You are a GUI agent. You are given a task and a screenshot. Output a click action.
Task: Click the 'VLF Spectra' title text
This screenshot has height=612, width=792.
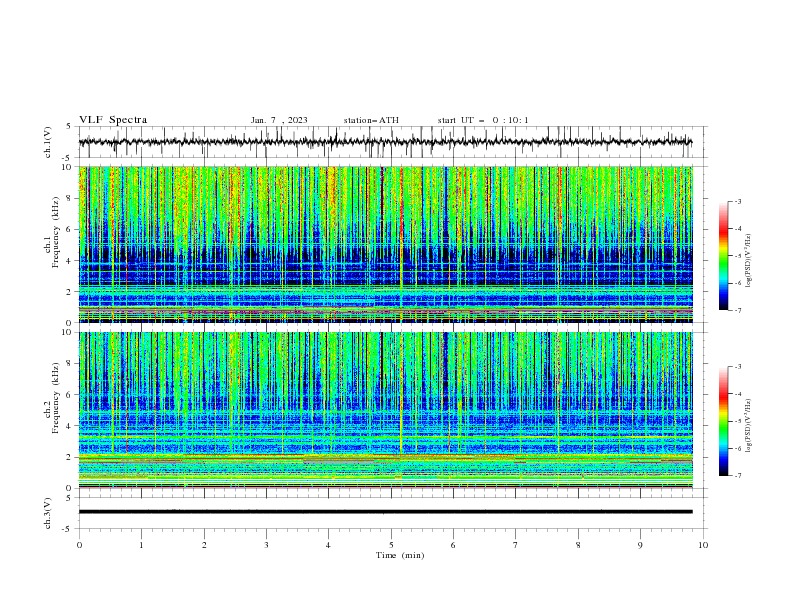pyautogui.click(x=113, y=120)
